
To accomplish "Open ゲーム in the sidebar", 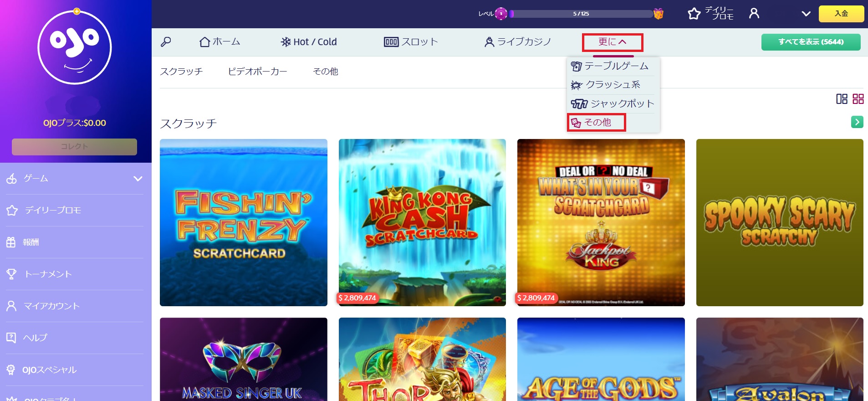I will coord(36,179).
